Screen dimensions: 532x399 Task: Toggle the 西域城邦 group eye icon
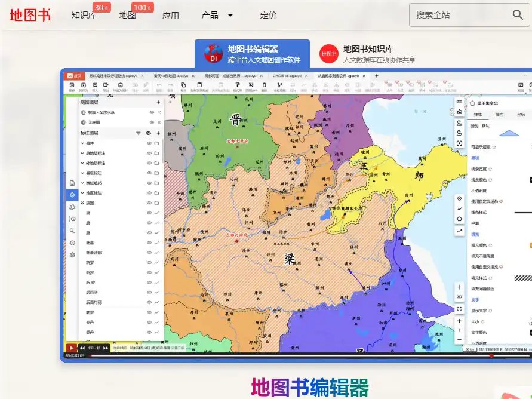pos(149,183)
